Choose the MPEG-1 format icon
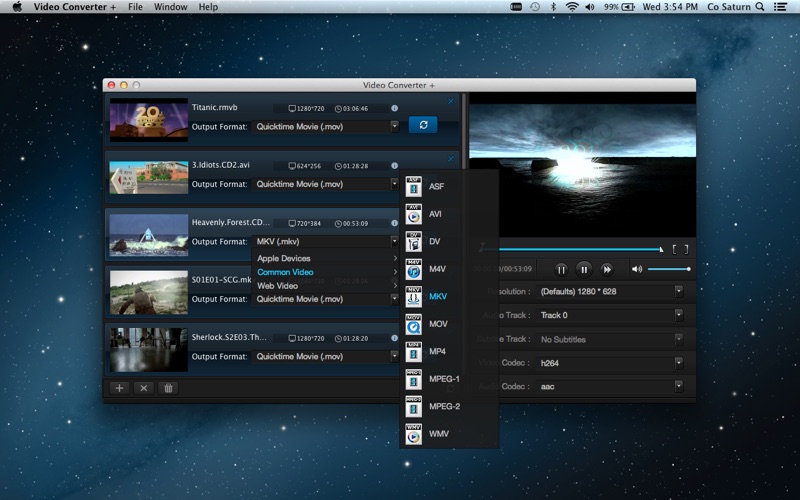Image resolution: width=800 pixels, height=500 pixels. (x=413, y=379)
